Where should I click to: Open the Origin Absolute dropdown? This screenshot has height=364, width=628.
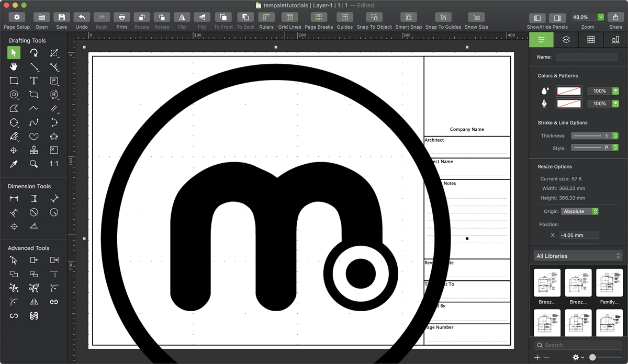[580, 211]
